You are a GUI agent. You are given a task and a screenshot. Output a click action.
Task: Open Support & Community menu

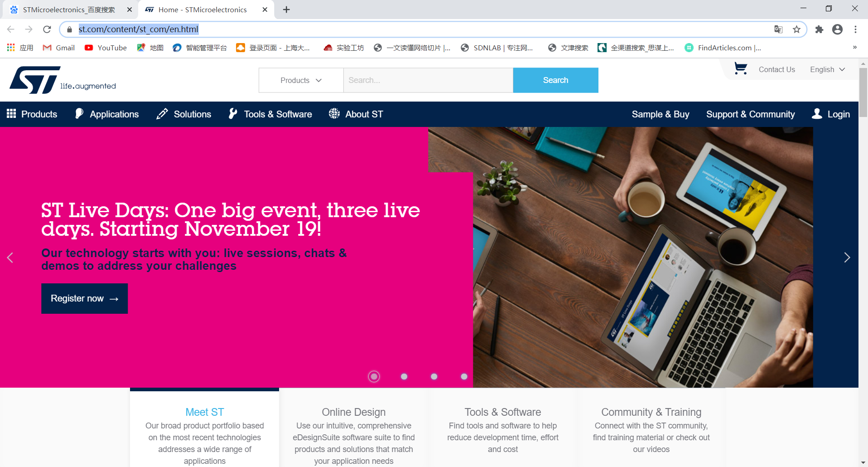coord(750,114)
